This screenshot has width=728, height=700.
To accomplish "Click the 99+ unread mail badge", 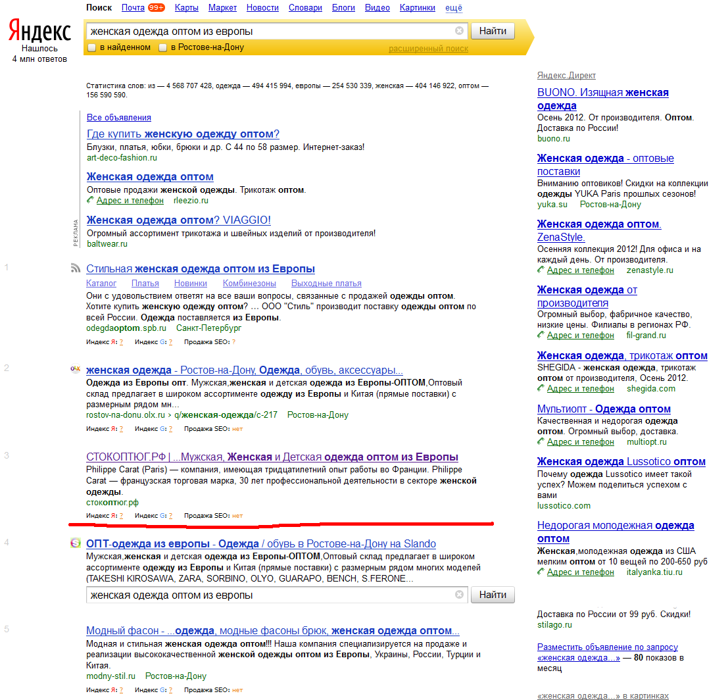I will click(156, 7).
